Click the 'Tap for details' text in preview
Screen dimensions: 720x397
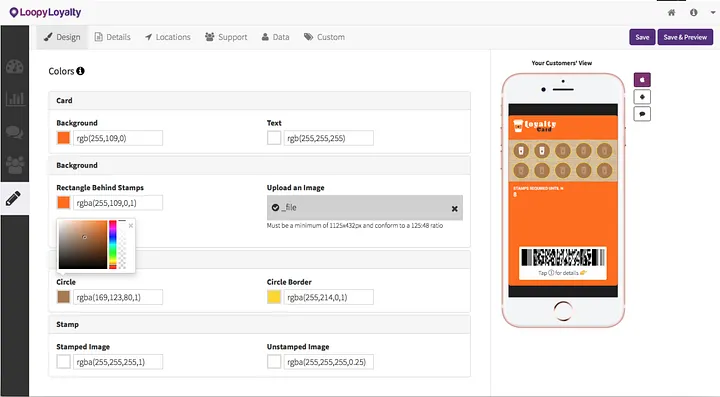pyautogui.click(x=562, y=273)
